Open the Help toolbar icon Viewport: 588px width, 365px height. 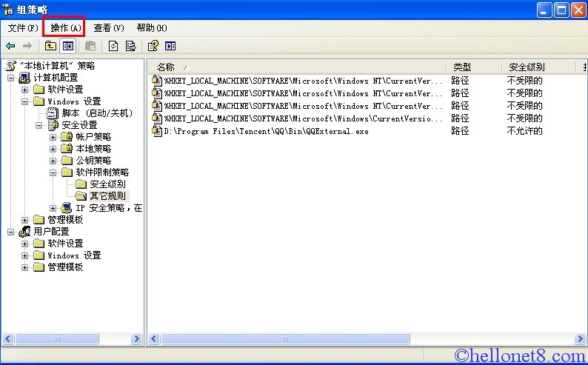(153, 46)
